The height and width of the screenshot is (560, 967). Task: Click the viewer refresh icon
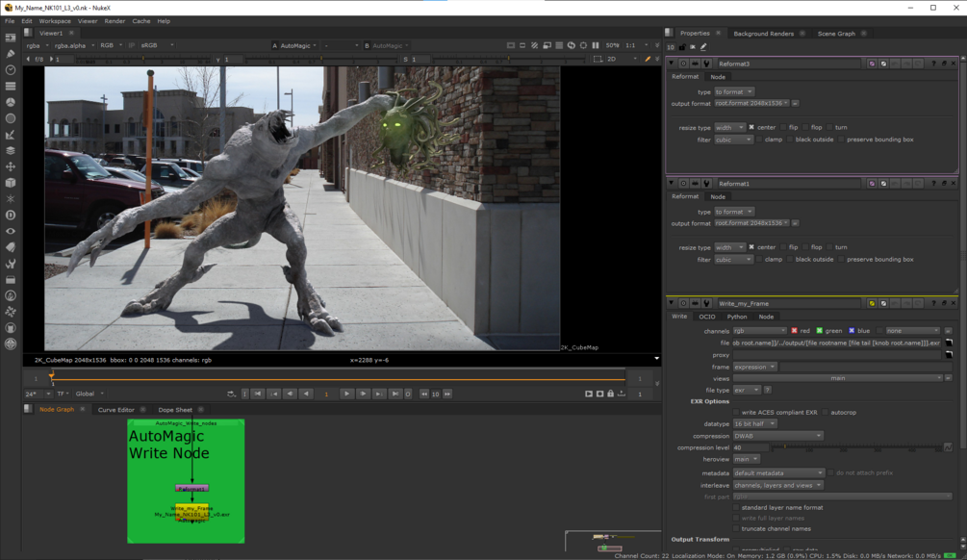(572, 45)
